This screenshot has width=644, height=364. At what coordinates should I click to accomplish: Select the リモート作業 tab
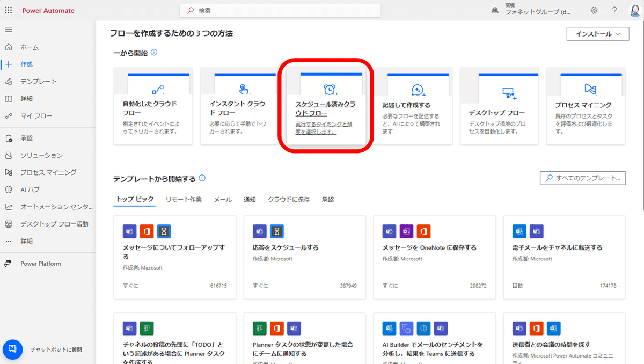click(x=184, y=200)
